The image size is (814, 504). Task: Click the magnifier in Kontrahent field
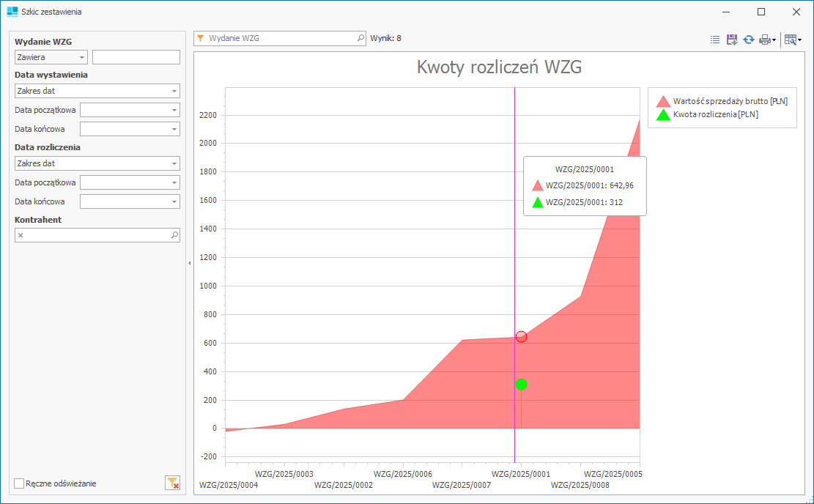point(174,235)
